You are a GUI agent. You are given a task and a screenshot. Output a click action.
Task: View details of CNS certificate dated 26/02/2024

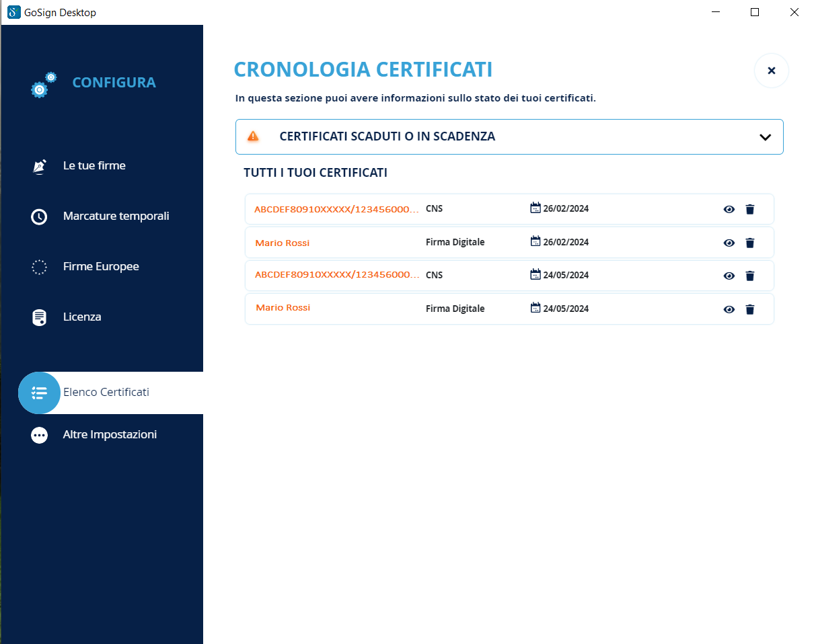pos(729,209)
